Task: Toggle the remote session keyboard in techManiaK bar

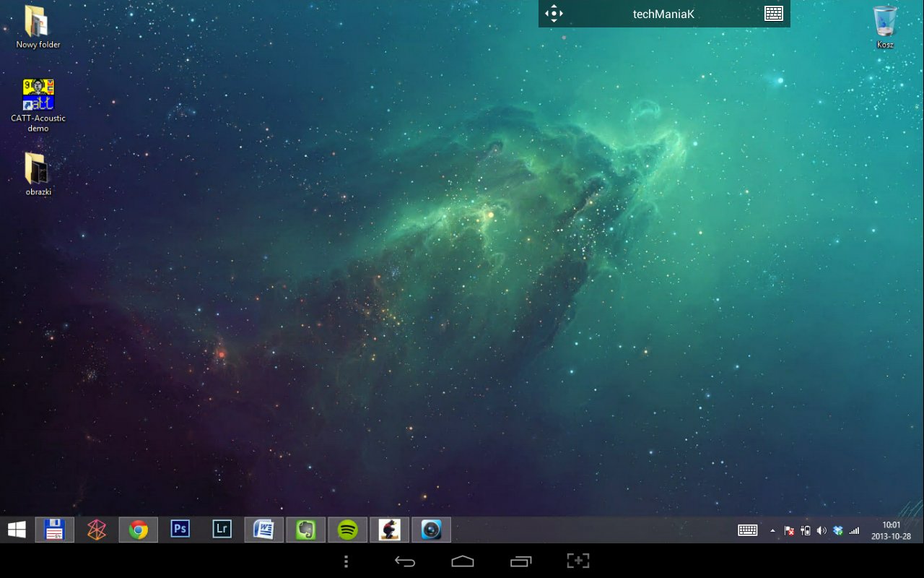Action: pos(774,14)
